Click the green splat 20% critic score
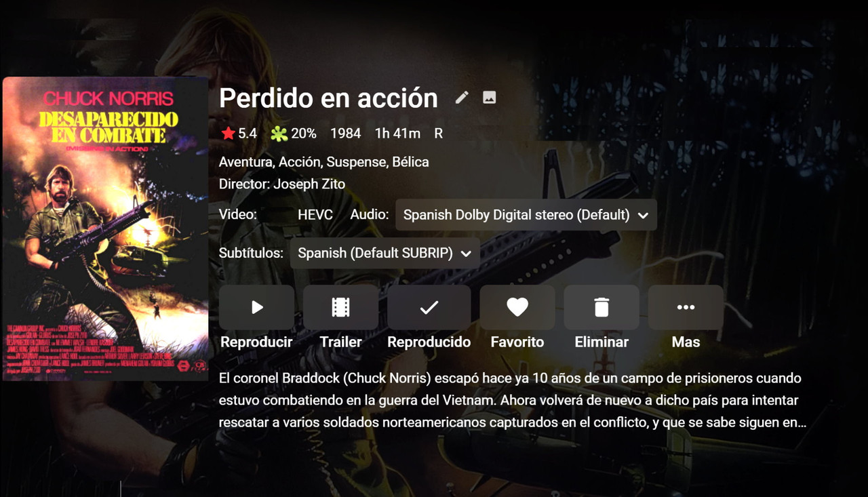This screenshot has height=497, width=868. [293, 134]
